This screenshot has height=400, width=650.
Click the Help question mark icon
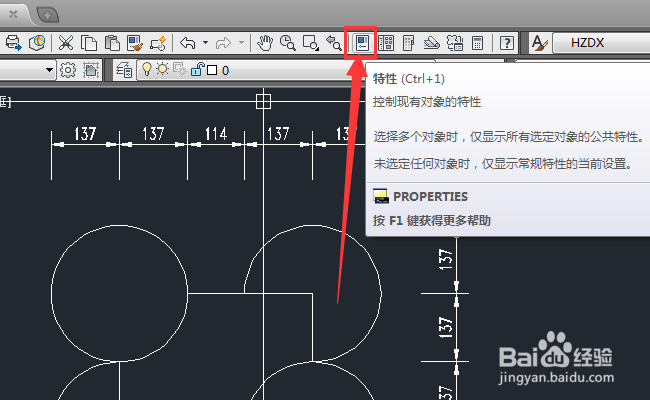pos(507,43)
